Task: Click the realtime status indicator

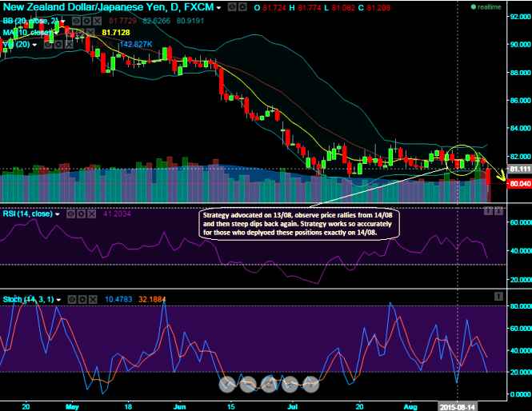Action: (486, 6)
